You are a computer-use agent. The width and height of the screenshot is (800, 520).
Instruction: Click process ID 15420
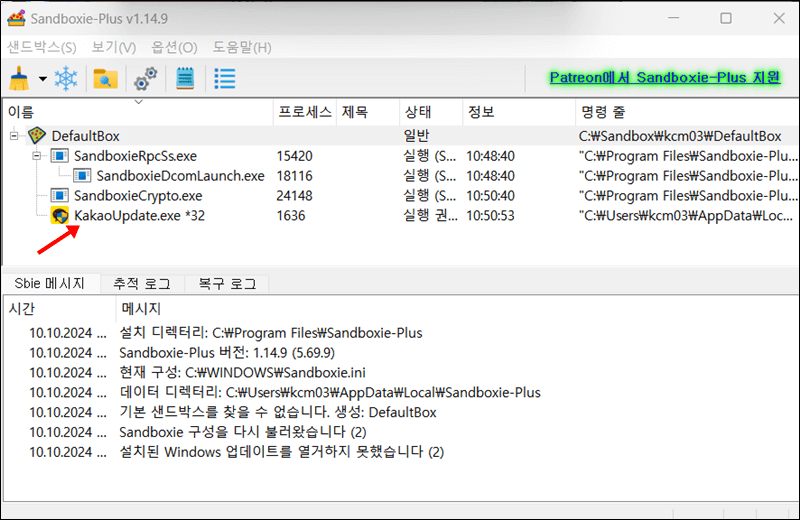[x=294, y=156]
